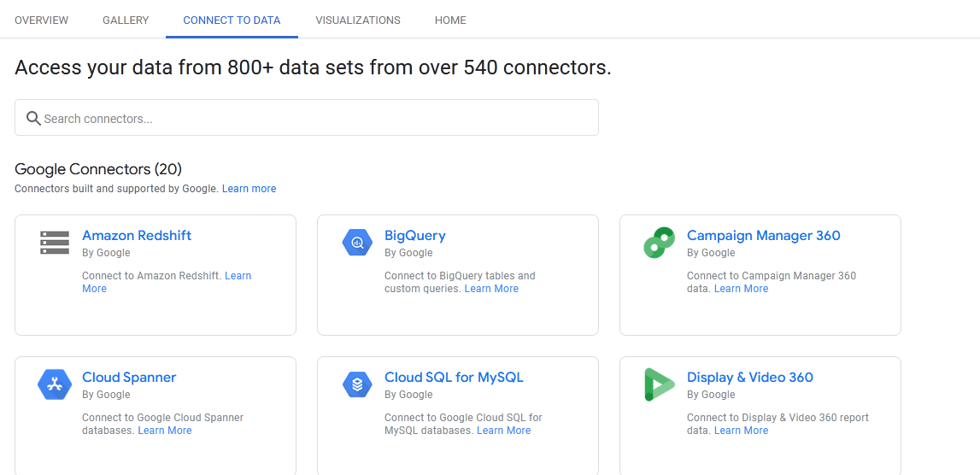Click 'By Google' under Display & Video 360
980x475 pixels.
pyautogui.click(x=711, y=395)
